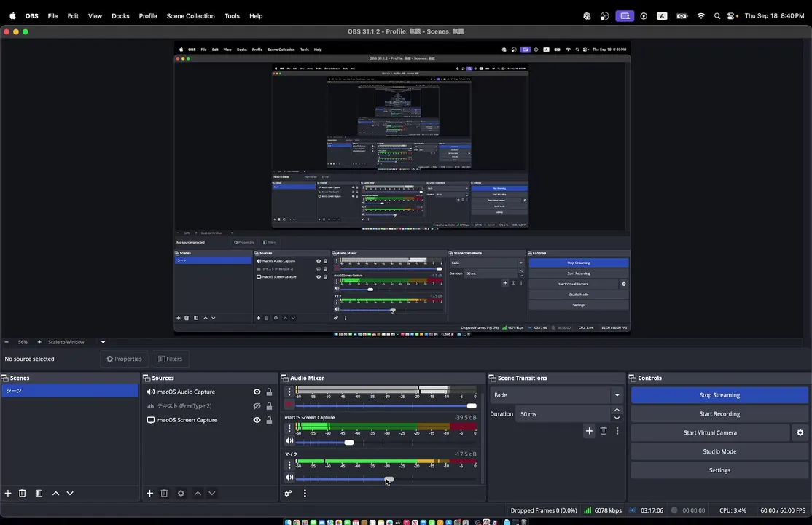This screenshot has width=812, height=525.
Task: Click the Duration 50 ms input field
Action: point(563,414)
